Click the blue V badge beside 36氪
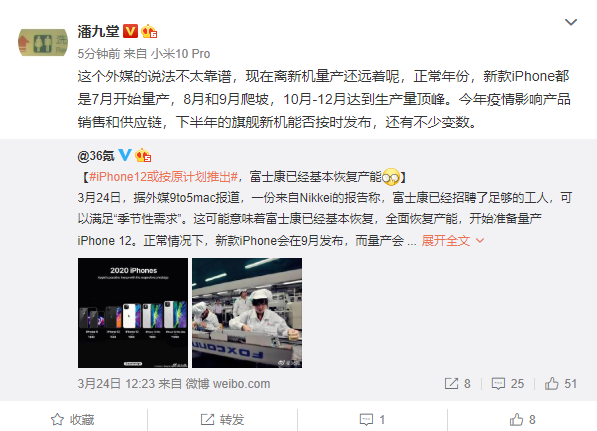This screenshot has width=597, height=431. [x=125, y=155]
